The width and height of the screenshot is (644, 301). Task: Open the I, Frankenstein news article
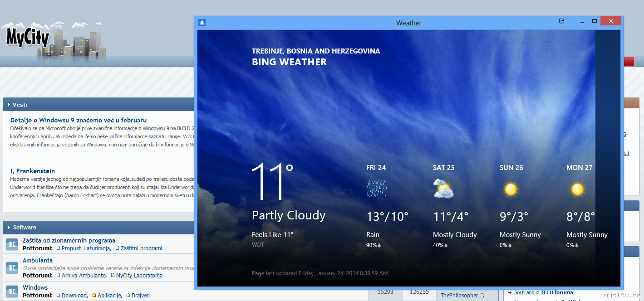33,171
